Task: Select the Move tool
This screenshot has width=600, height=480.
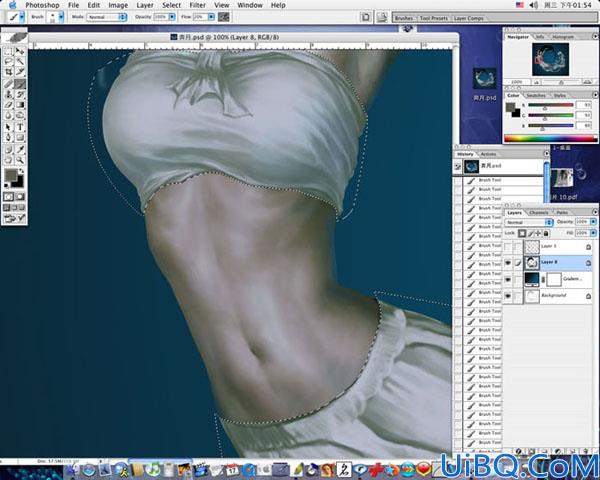Action: [x=20, y=51]
